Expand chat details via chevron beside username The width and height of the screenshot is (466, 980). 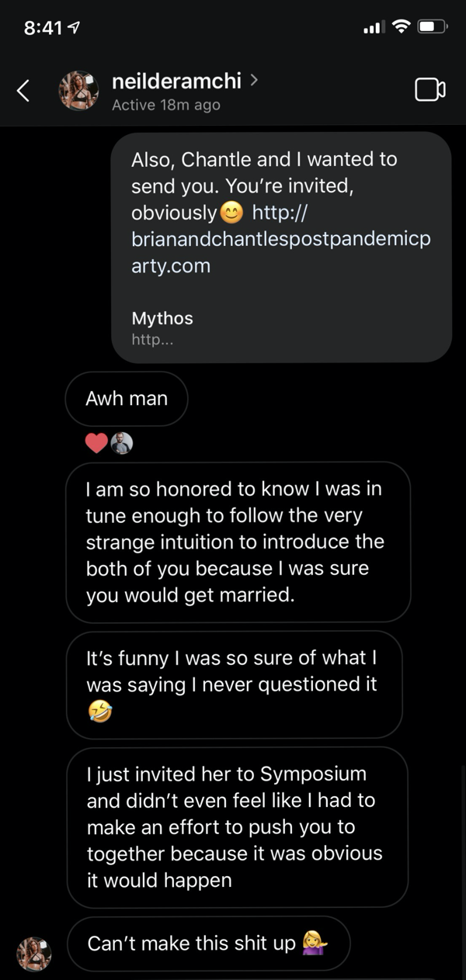point(255,79)
